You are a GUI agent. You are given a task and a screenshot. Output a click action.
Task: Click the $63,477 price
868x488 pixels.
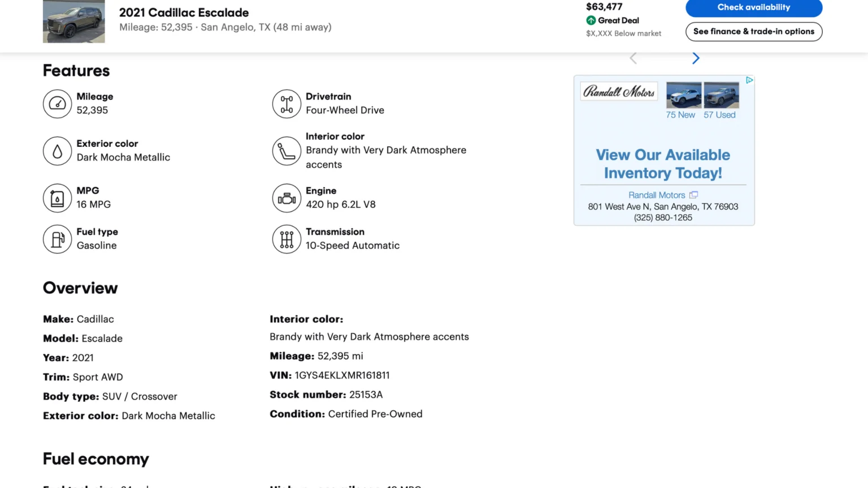coord(604,7)
